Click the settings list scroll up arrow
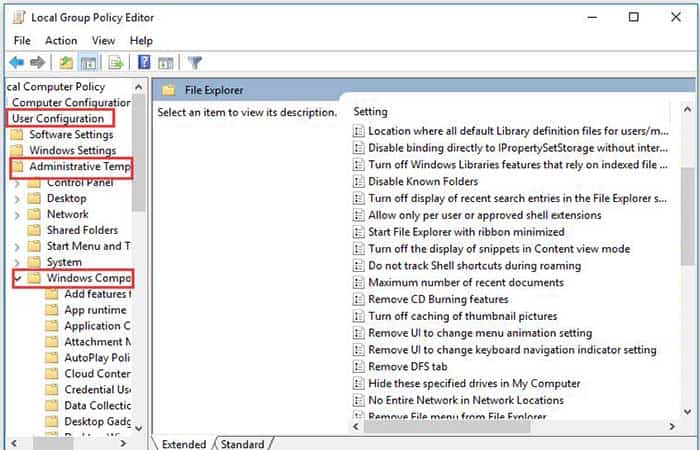Screen dimensions: 700x450 pyautogui.click(x=688, y=109)
